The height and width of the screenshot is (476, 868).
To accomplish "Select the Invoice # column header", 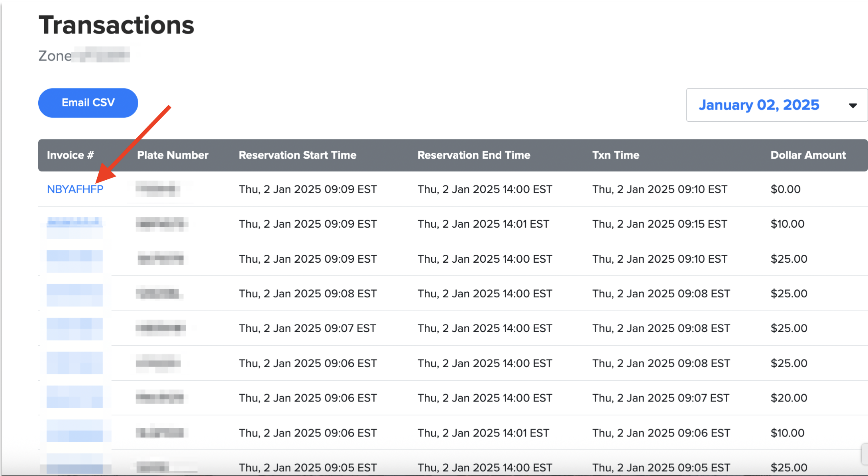I will pyautogui.click(x=70, y=155).
